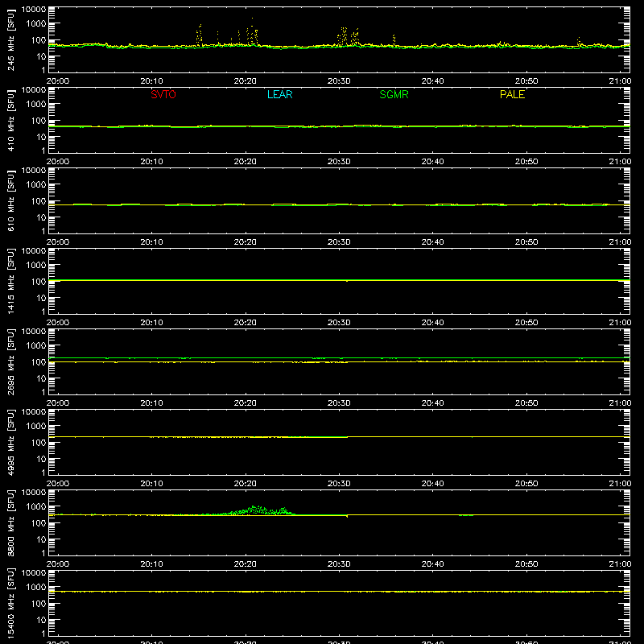Click the 1000 tick label on 4995 MHz plot
644x644 pixels.
(36, 427)
